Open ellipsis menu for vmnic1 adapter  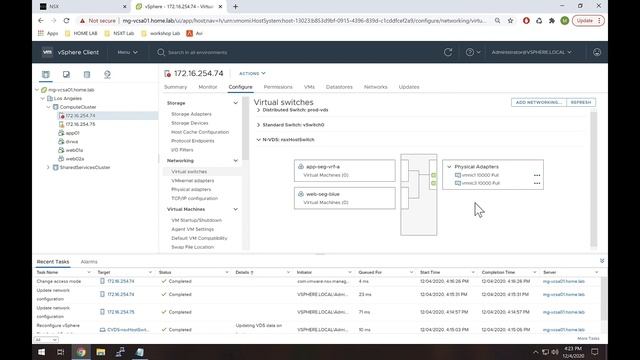[x=537, y=175]
